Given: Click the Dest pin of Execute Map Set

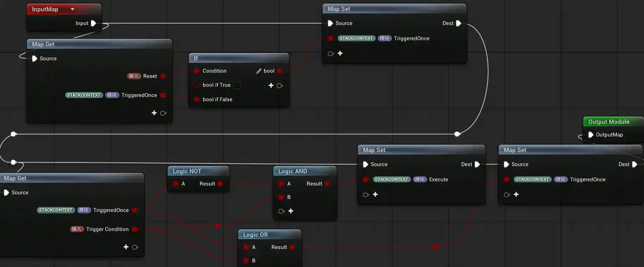Looking at the screenshot, I should click(477, 164).
